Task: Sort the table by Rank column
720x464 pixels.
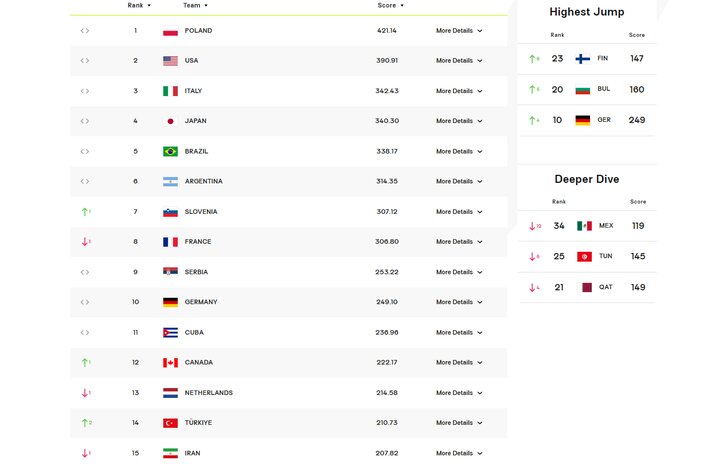Action: 139,6
